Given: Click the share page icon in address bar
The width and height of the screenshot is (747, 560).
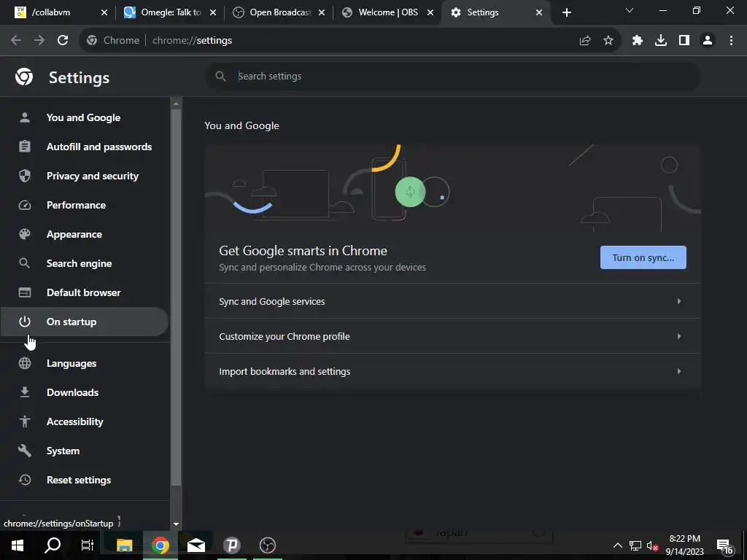Looking at the screenshot, I should click(x=585, y=41).
